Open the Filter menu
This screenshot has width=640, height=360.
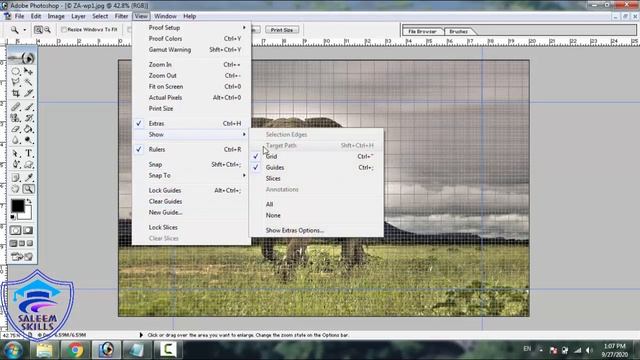pos(121,16)
